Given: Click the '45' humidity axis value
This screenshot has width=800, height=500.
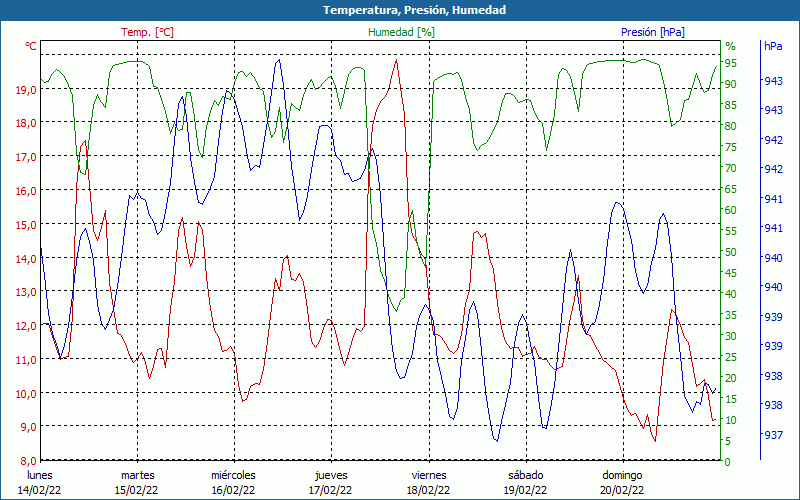Looking at the screenshot, I should 730,273.
